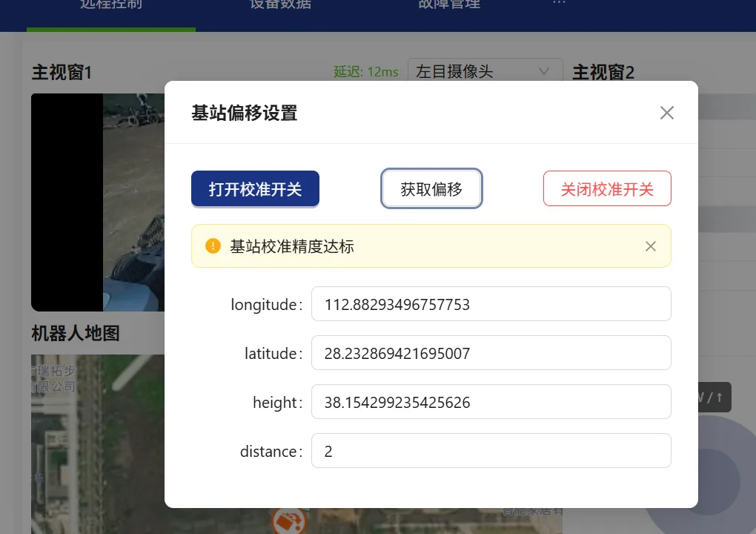
Task: Click the longitude label
Action: (267, 304)
